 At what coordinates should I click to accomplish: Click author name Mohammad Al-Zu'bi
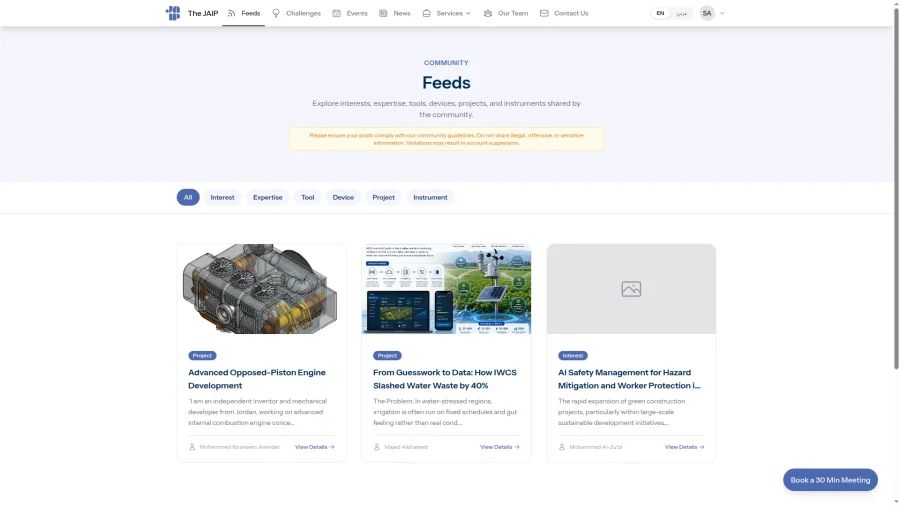tap(595, 447)
